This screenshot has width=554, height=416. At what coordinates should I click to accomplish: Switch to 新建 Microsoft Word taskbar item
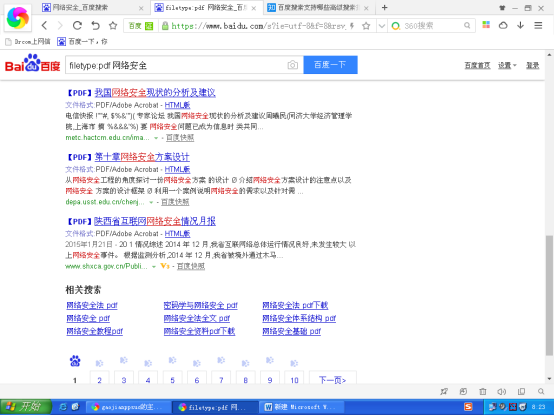click(303, 407)
